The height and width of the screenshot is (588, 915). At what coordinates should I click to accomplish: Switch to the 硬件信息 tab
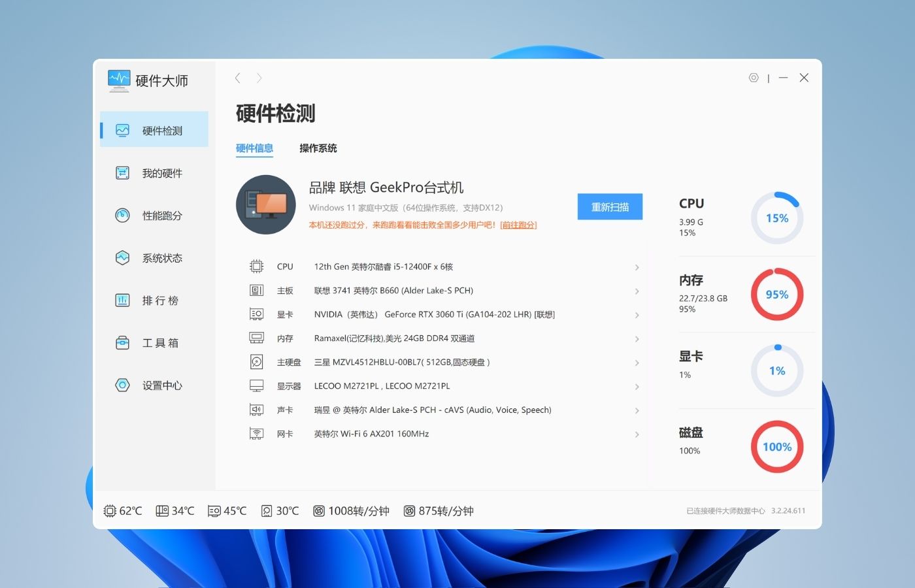coord(254,148)
